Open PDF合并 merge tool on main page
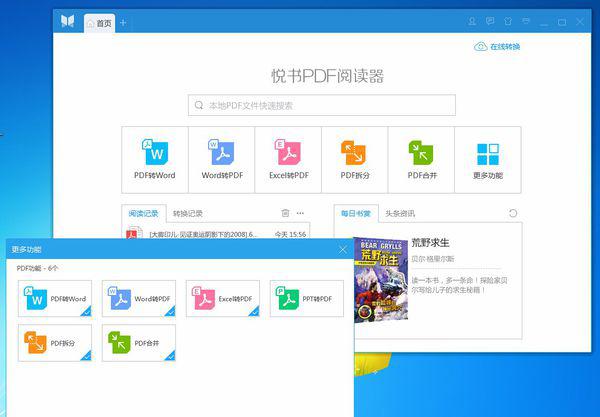Screen dimensions: 600x417 (x=421, y=160)
